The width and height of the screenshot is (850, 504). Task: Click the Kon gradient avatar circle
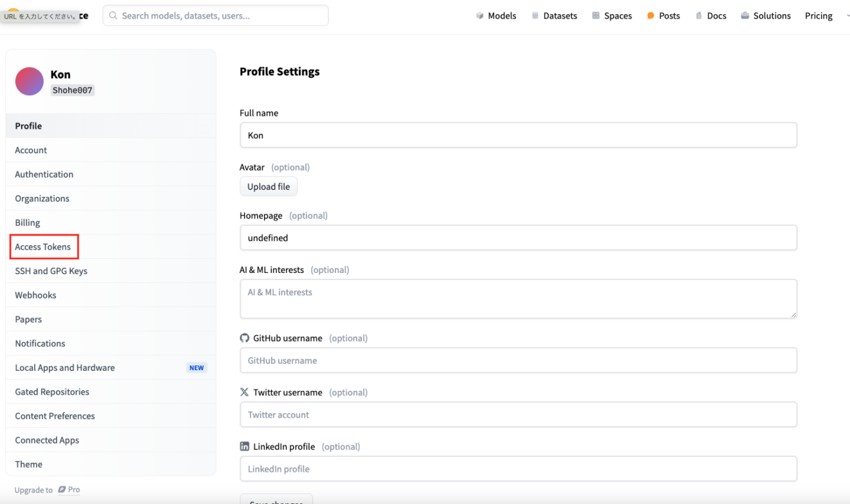[29, 82]
